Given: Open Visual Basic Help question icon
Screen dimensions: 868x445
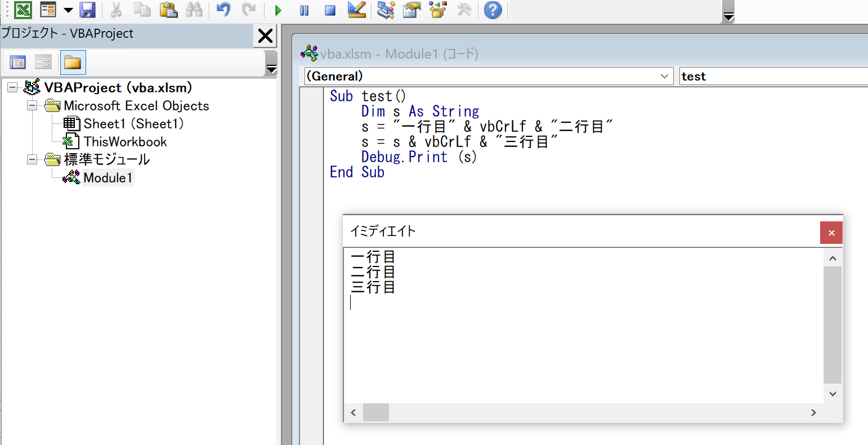Looking at the screenshot, I should (x=493, y=10).
